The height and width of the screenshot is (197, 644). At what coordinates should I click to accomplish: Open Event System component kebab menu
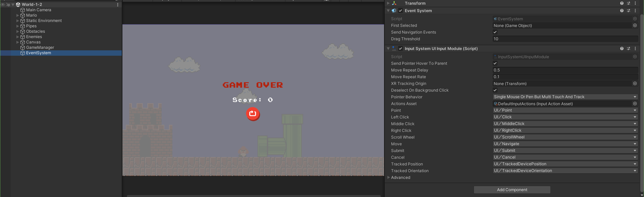(635, 11)
